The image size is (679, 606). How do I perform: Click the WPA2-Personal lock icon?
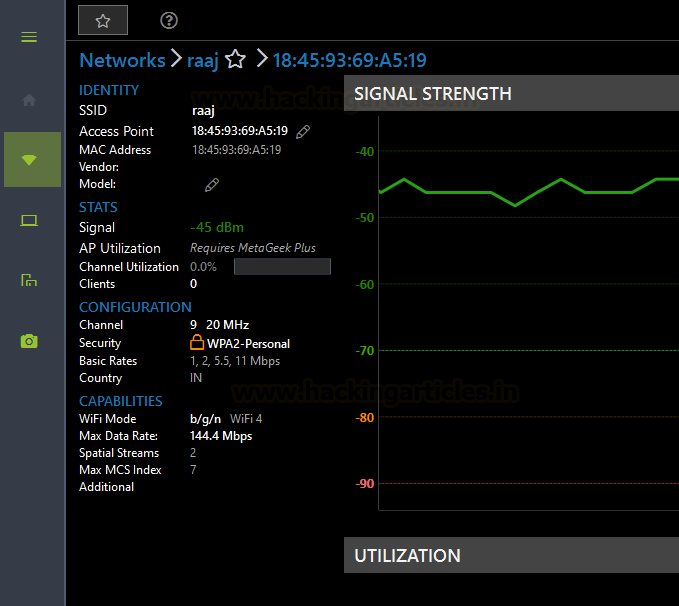(x=197, y=342)
